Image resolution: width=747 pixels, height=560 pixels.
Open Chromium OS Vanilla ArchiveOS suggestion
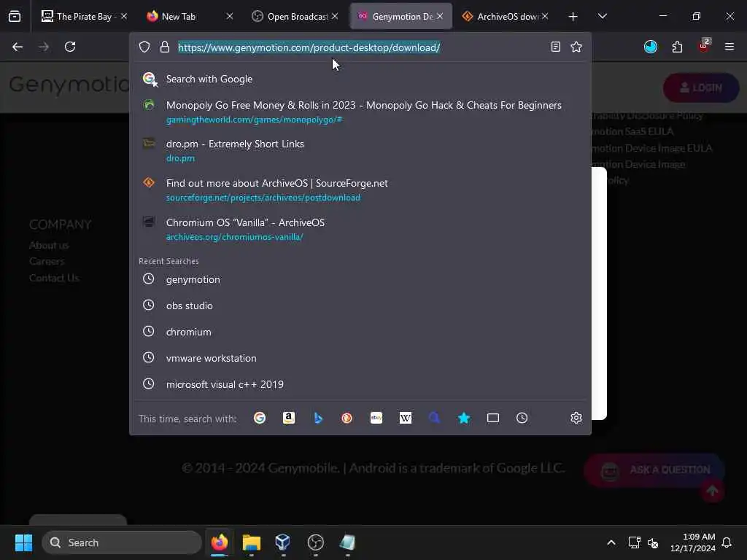pyautogui.click(x=360, y=229)
